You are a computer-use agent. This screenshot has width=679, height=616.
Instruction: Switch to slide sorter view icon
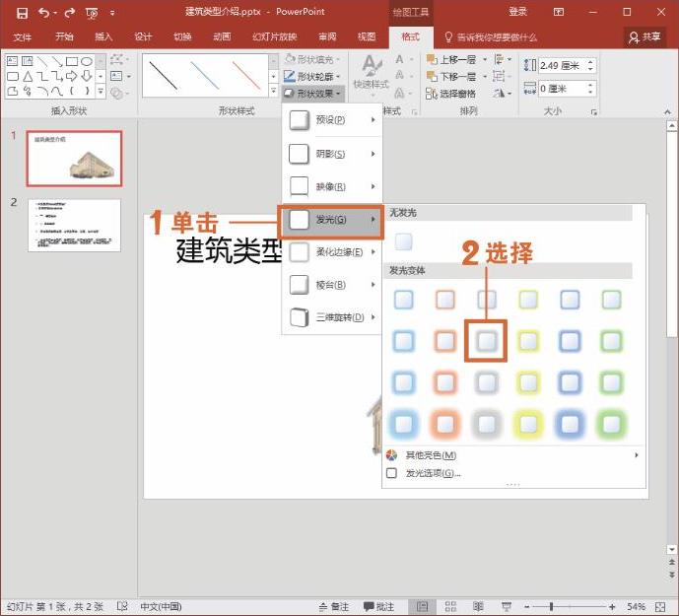click(x=450, y=606)
